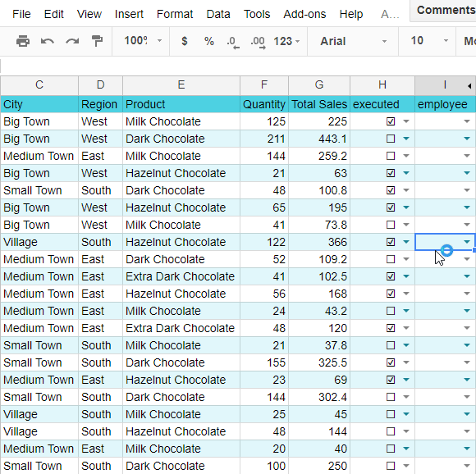This screenshot has width=476, height=474.
Task: Open the 123 more formats button
Action: pos(286,41)
